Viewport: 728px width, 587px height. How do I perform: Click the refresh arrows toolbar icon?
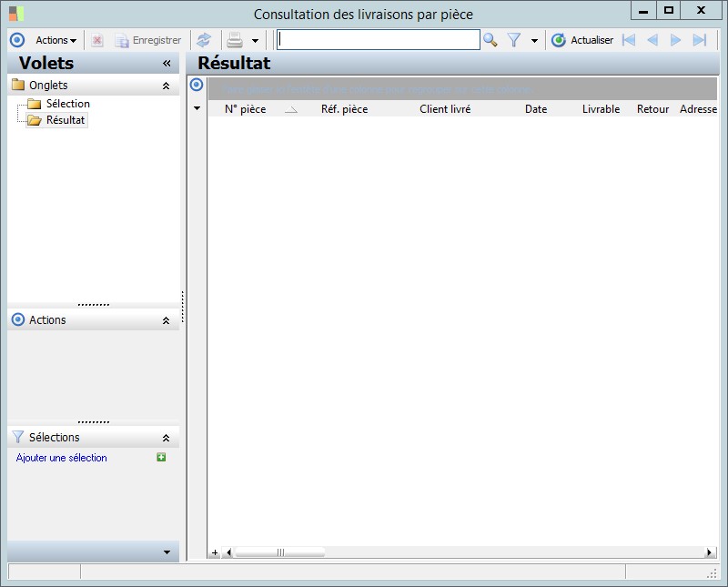coord(204,40)
